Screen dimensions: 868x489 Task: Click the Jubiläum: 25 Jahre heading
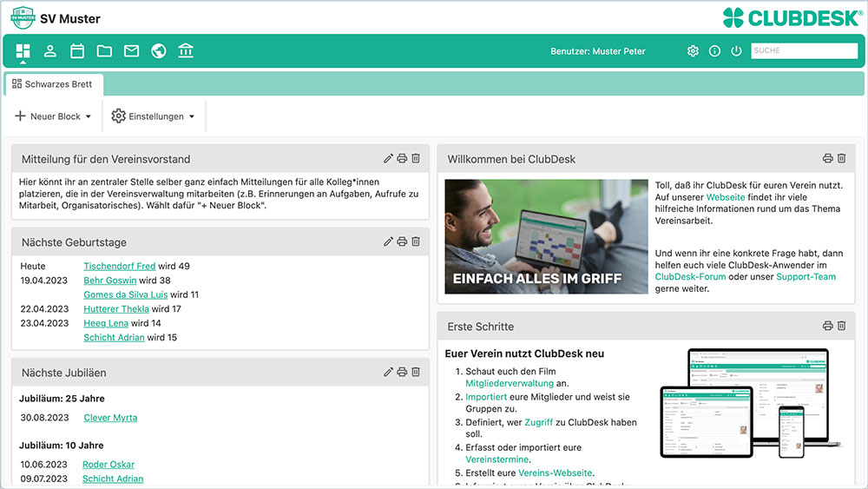click(x=62, y=399)
